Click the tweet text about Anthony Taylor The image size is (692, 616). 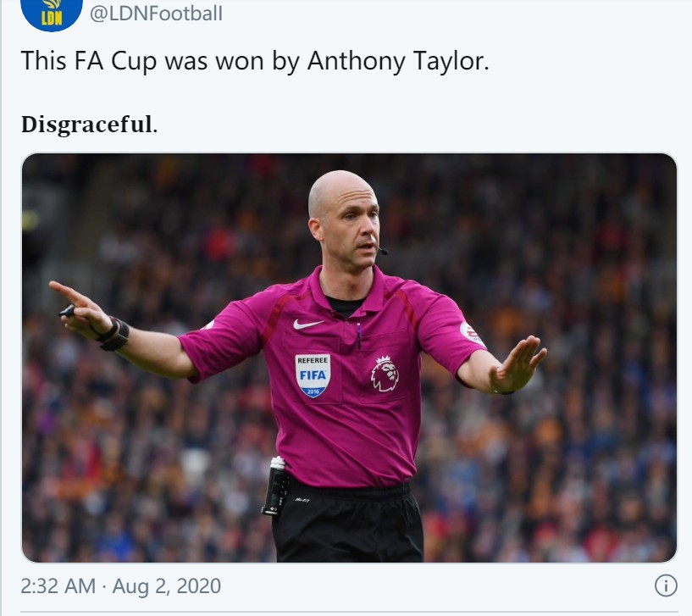[255, 61]
